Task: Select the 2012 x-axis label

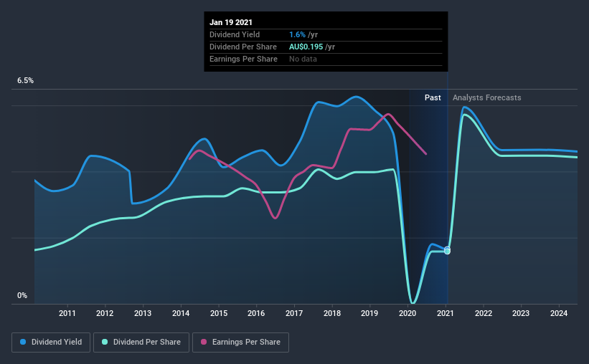Action: [x=105, y=313]
